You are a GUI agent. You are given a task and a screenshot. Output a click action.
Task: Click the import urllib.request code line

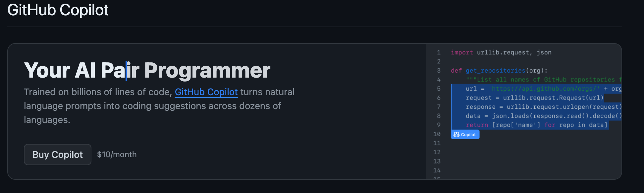coord(501,52)
